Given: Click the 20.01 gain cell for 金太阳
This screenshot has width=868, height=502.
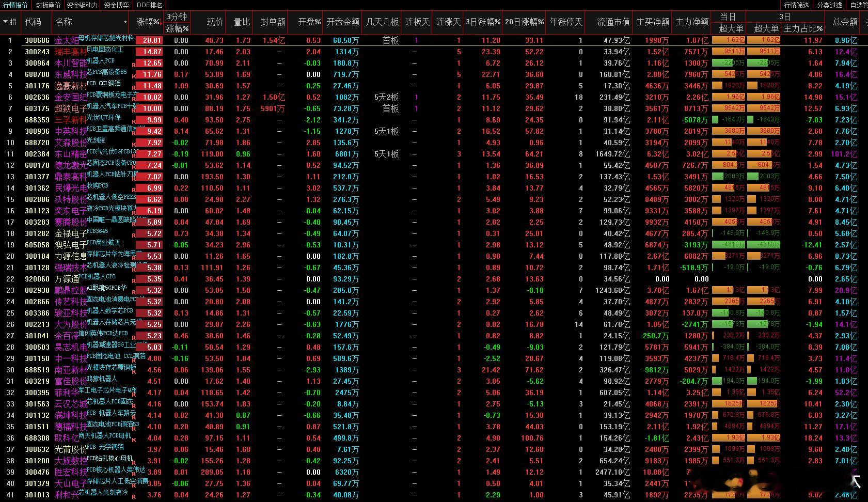Looking at the screenshot, I should [150, 40].
